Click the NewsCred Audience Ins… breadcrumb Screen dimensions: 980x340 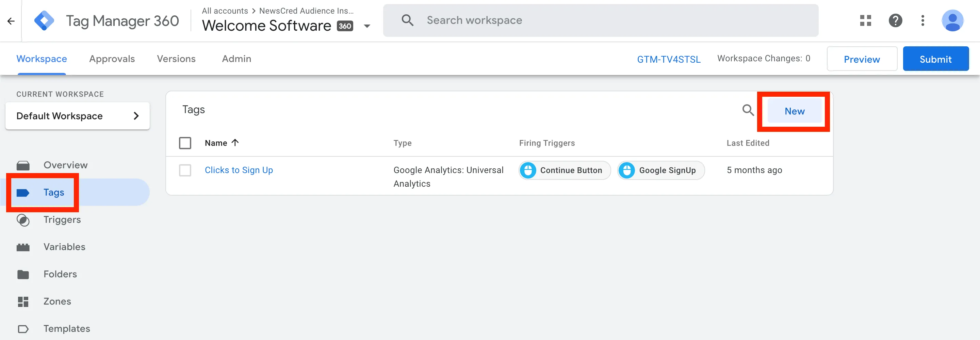pyautogui.click(x=306, y=11)
